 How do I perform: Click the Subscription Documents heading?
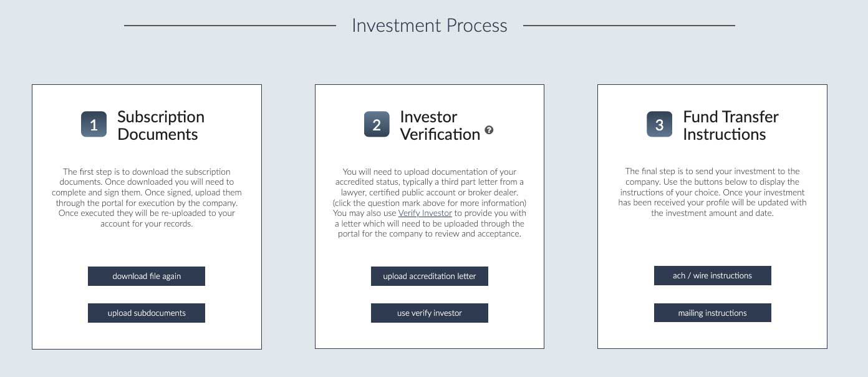[x=161, y=125]
